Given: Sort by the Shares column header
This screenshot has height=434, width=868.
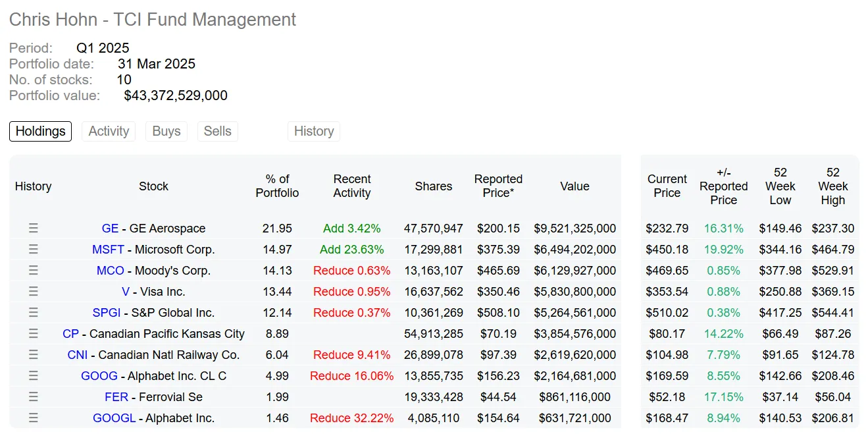Looking at the screenshot, I should 434,186.
